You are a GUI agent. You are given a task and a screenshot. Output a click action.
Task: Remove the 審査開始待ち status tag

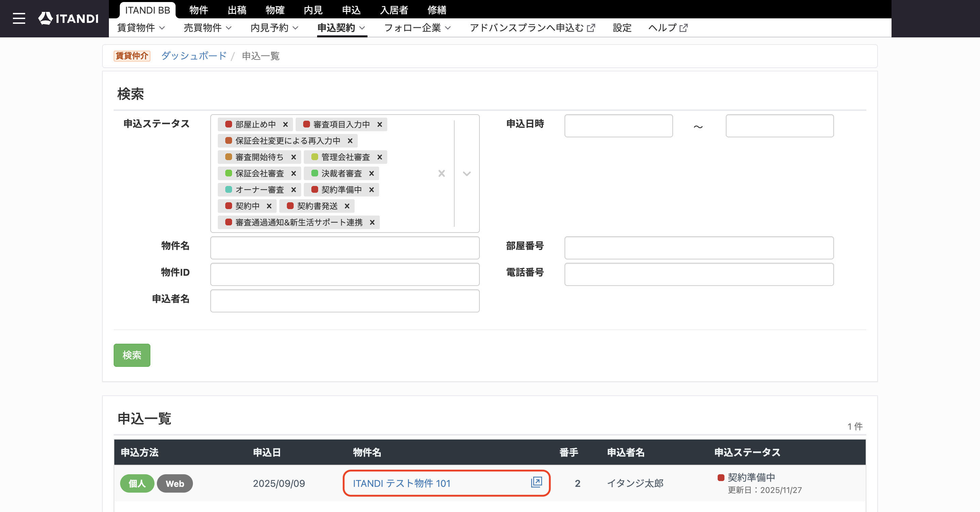(293, 157)
